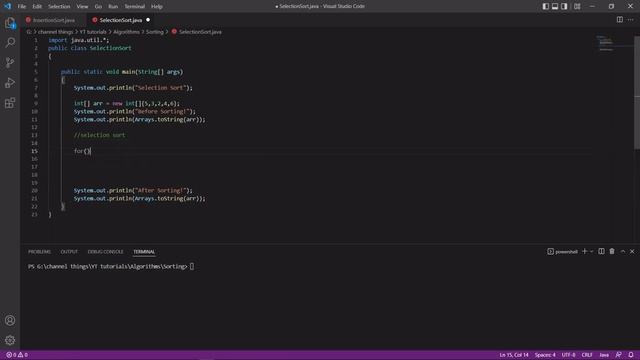Viewport: 640px width, 360px height.
Task: Open the Selection menu
Action: tap(59, 7)
